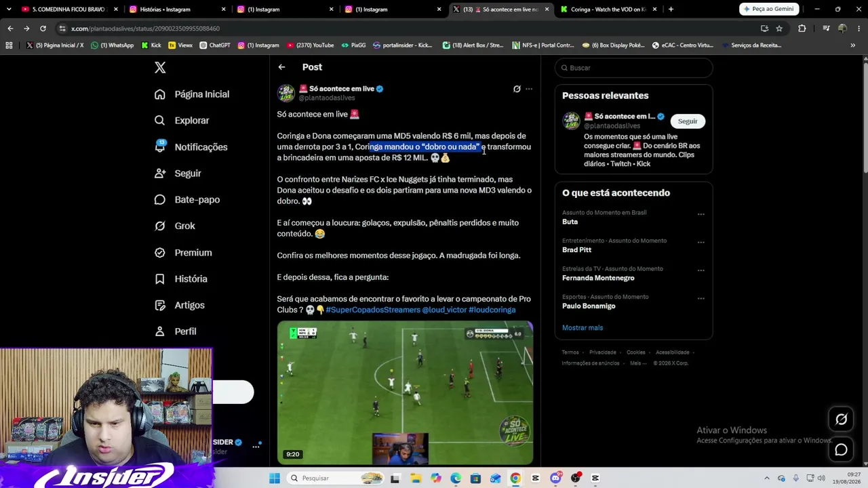Open História in the sidebar
The width and height of the screenshot is (868, 488).
[181, 279]
